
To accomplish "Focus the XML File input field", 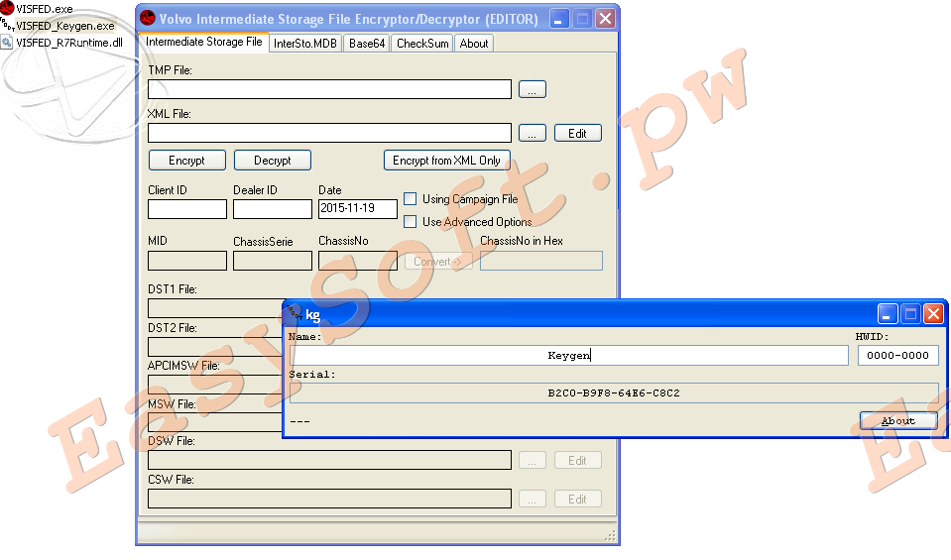I will point(329,133).
